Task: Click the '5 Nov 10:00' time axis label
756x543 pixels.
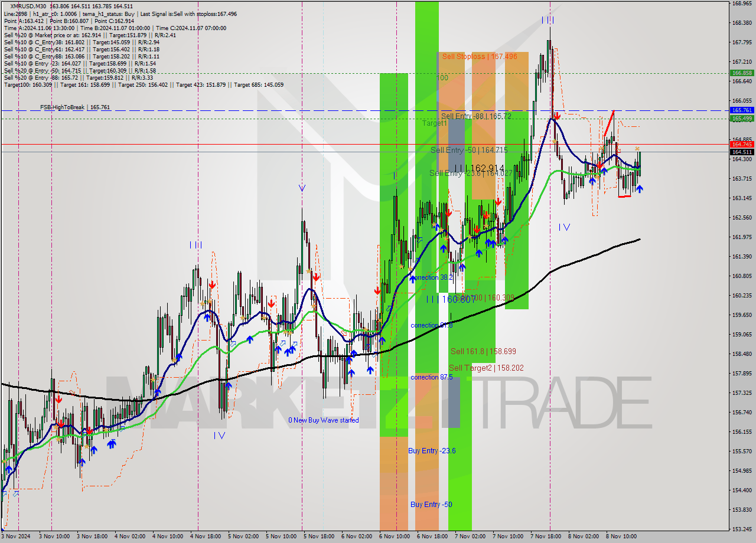Action: tap(282, 537)
